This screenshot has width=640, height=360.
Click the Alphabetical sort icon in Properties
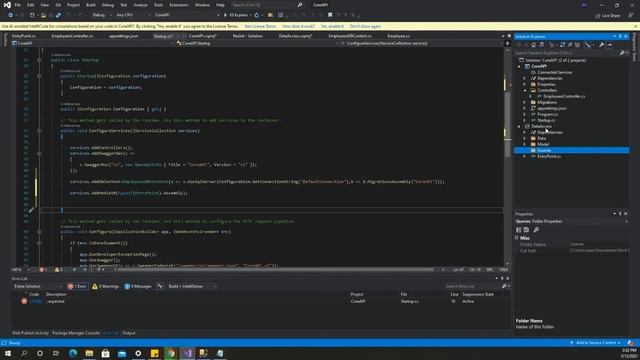pyautogui.click(x=527, y=230)
